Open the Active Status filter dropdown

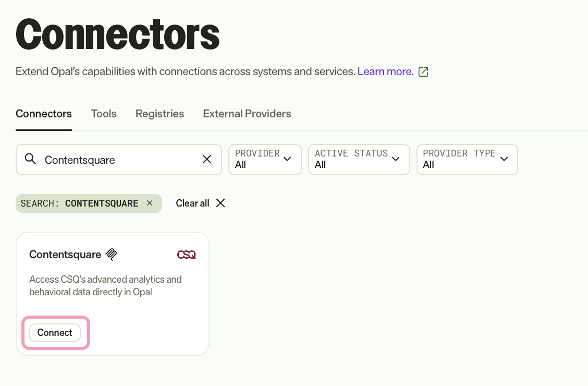(359, 160)
